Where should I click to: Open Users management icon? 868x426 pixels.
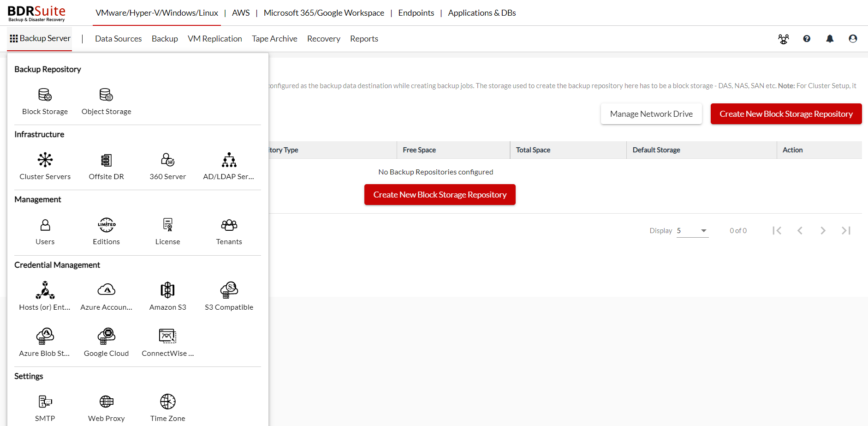tap(45, 225)
